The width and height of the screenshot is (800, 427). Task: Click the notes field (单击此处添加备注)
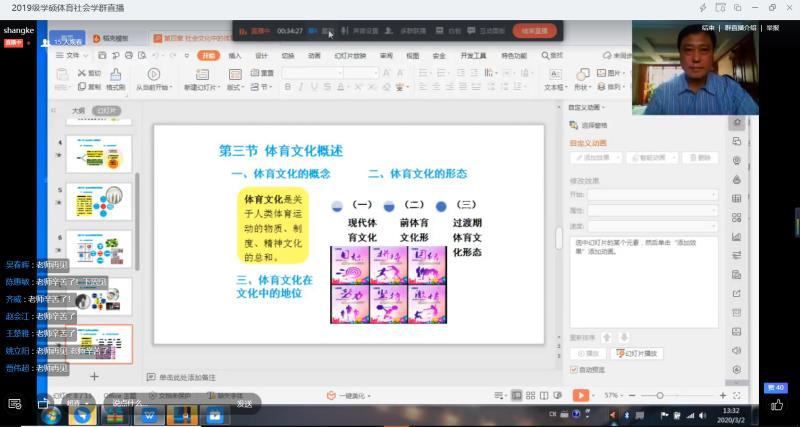tap(187, 378)
